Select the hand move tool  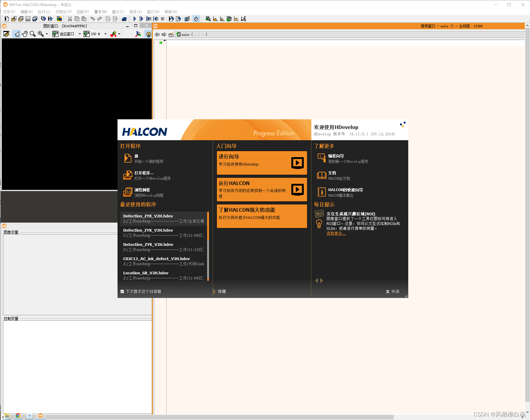click(25, 34)
